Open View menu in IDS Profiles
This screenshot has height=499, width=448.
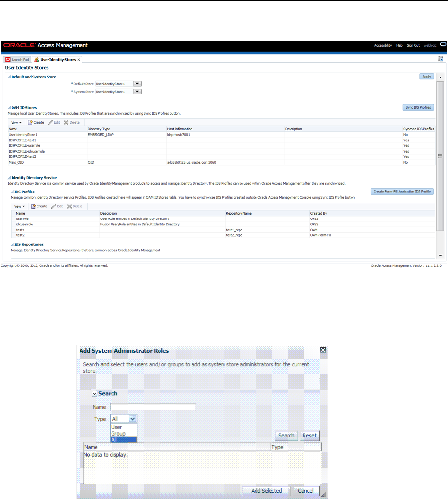19,206
